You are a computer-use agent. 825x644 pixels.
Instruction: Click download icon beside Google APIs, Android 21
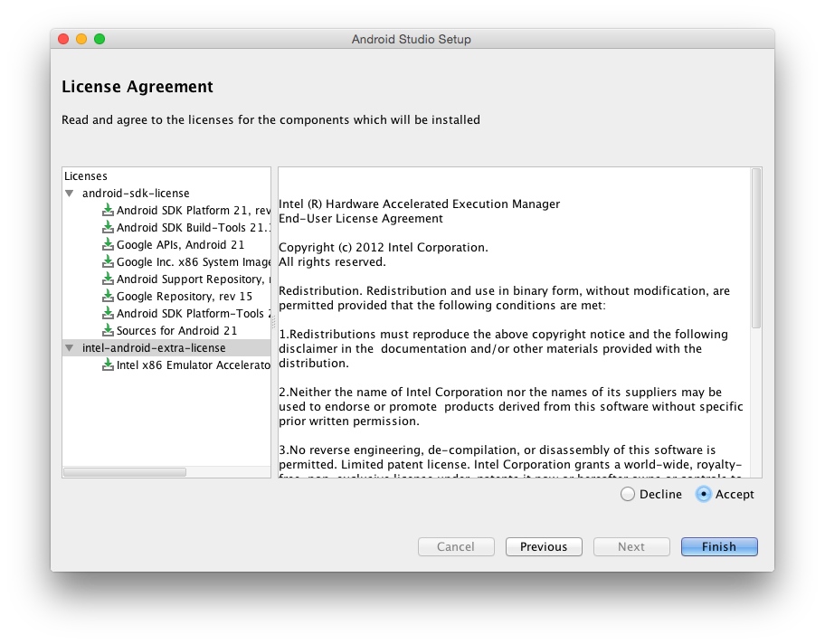[108, 244]
